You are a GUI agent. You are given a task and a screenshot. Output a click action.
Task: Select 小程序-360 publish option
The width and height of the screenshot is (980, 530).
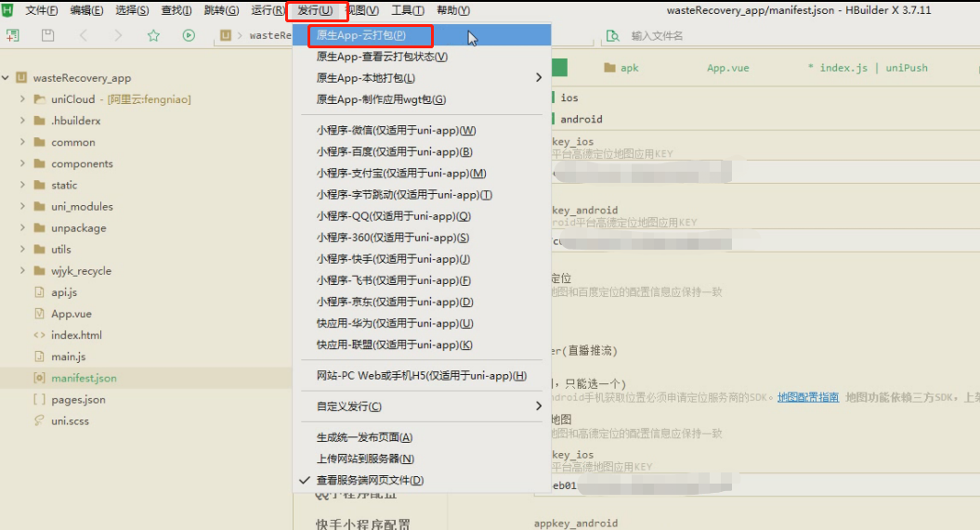422,238
